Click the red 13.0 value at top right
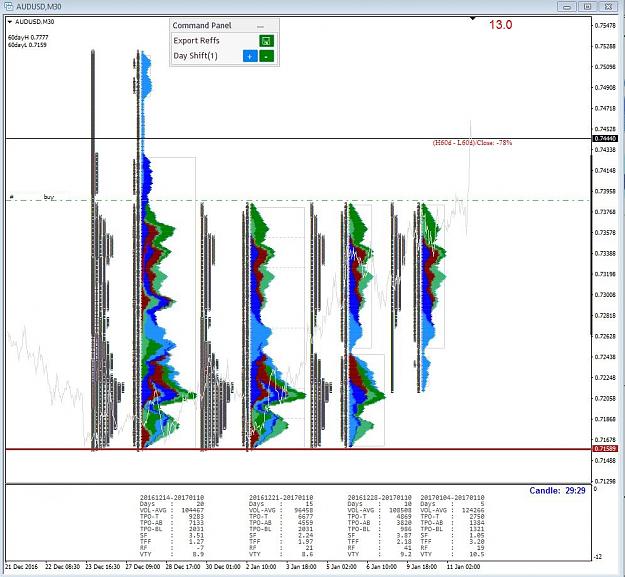 501,25
